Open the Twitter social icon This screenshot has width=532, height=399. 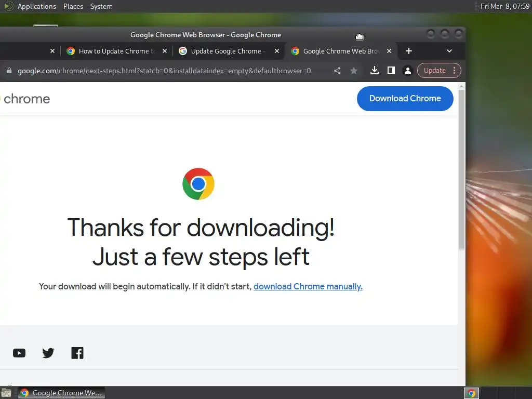click(x=48, y=353)
